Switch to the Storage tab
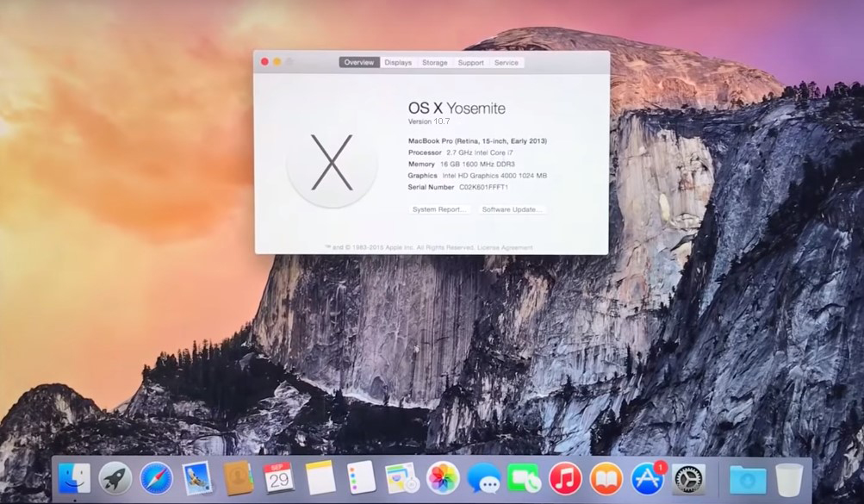The width and height of the screenshot is (864, 504). pos(435,63)
